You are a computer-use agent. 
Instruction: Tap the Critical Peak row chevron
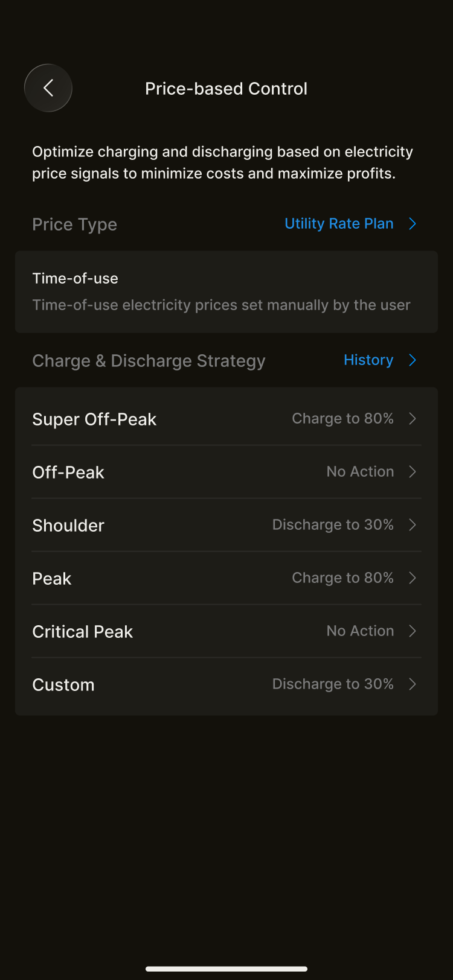click(x=413, y=631)
